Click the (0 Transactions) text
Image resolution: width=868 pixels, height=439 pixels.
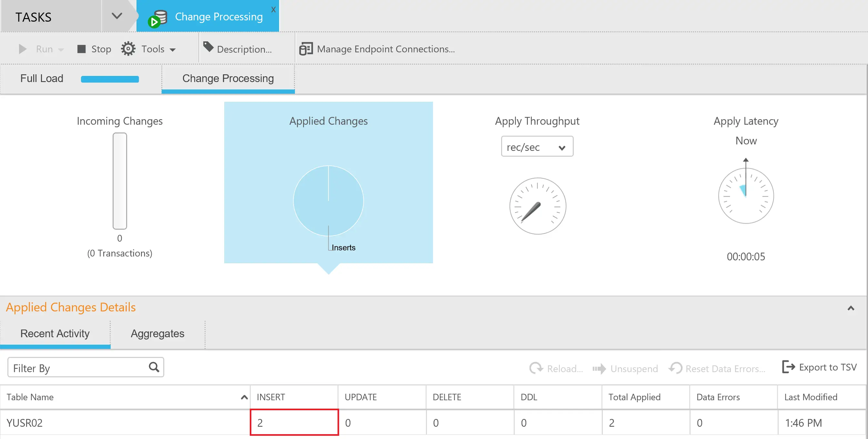point(120,253)
